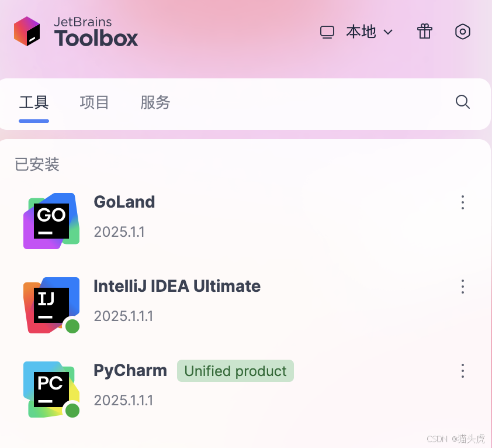Click the green running dot on PyCharm

[72, 411]
